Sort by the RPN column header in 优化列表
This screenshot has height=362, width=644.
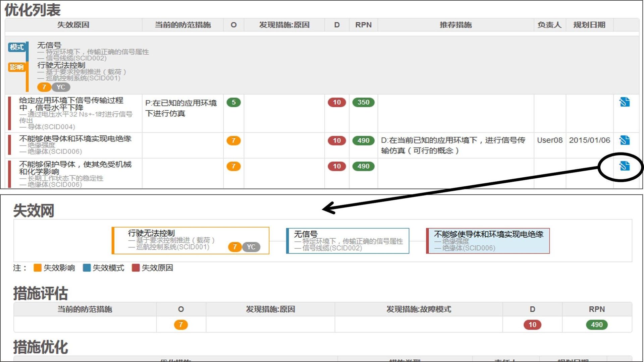tap(363, 25)
